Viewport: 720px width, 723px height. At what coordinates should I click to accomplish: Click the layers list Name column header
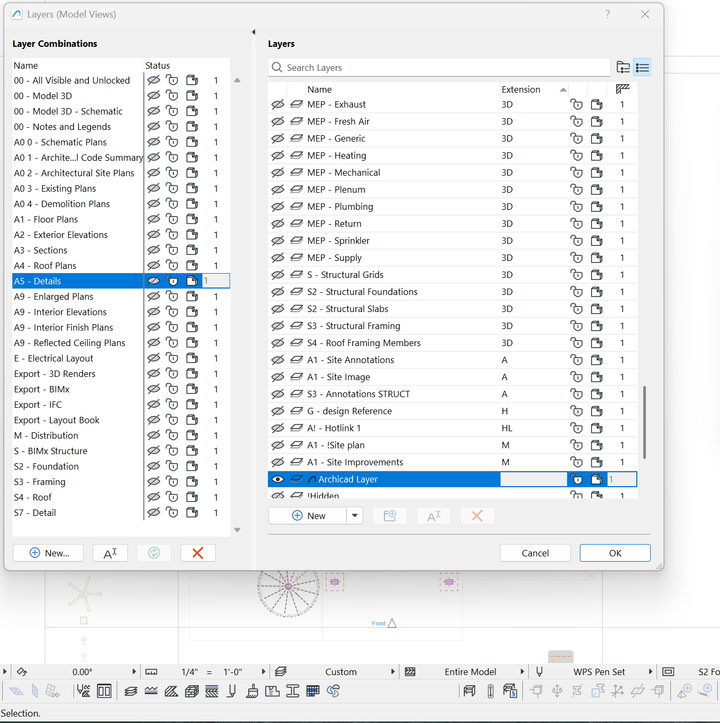[x=403, y=89]
